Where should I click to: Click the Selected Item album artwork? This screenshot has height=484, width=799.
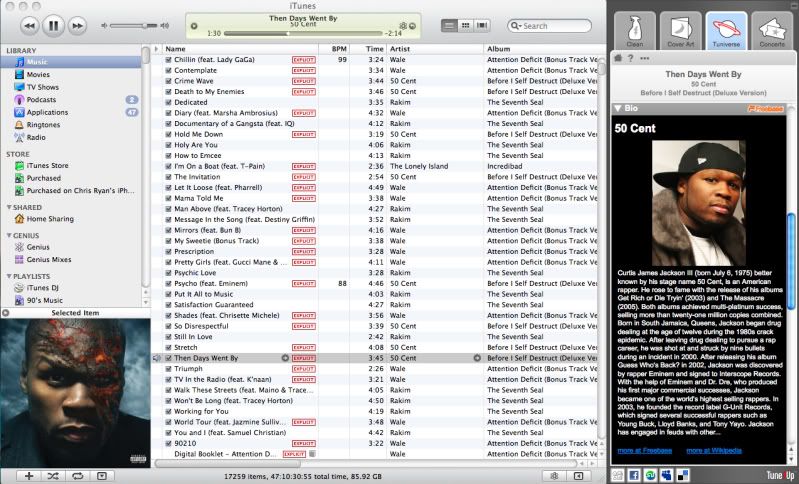[x=75, y=393]
